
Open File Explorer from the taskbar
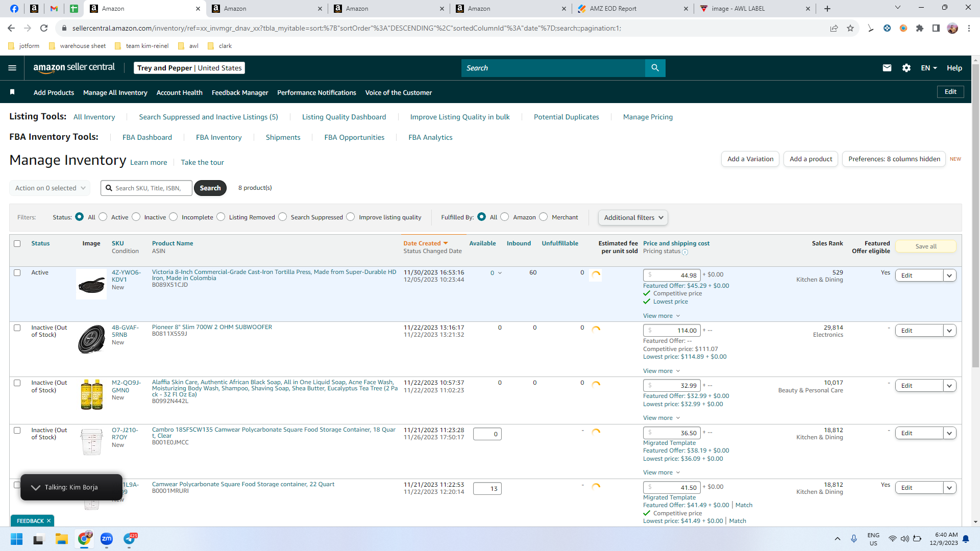[62, 539]
